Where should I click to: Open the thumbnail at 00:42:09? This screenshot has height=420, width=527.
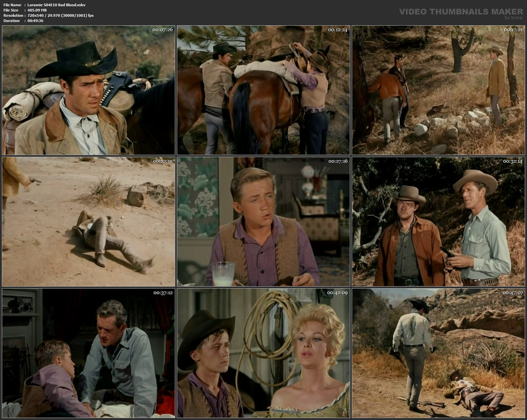(x=264, y=353)
